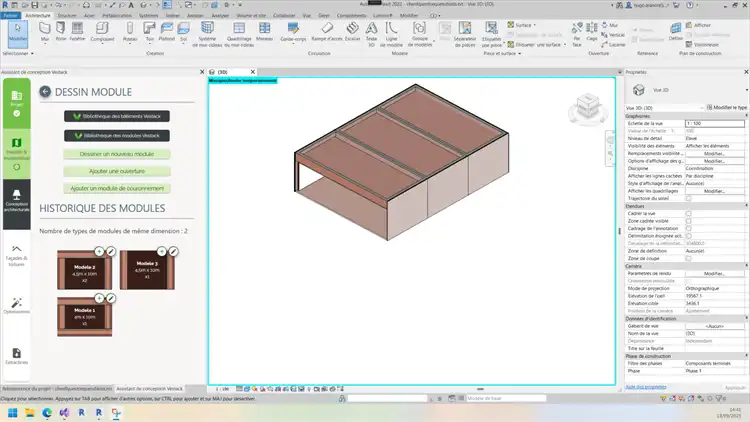Switch to the Gérer ribbon tab
This screenshot has height=422, width=750.
coord(324,15)
